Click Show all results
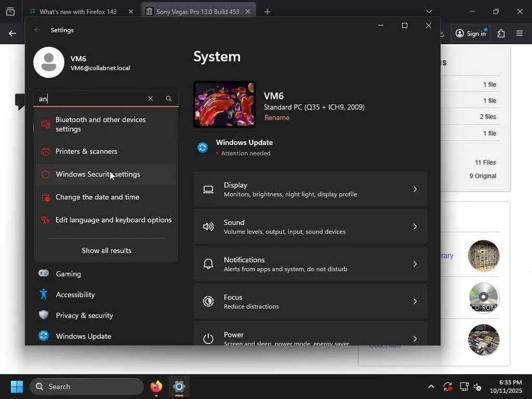 pos(107,250)
